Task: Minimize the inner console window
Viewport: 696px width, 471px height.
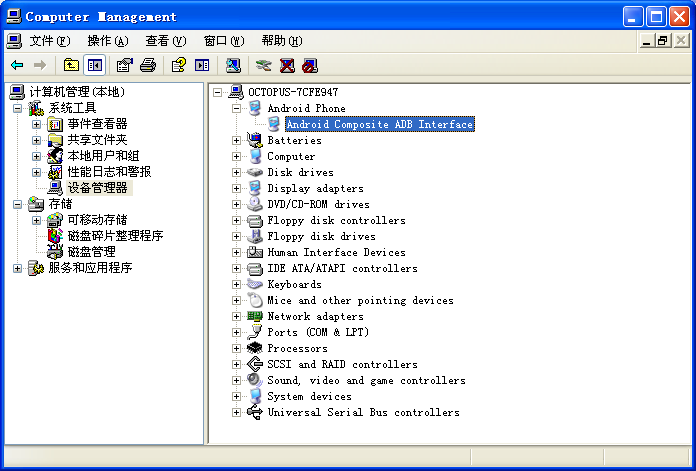Action: (647, 41)
